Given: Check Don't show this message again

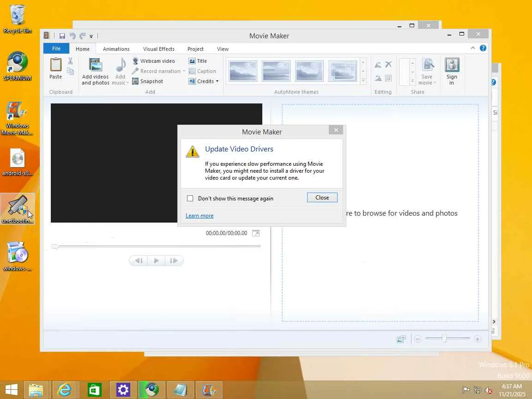Looking at the screenshot, I should click(190, 199).
